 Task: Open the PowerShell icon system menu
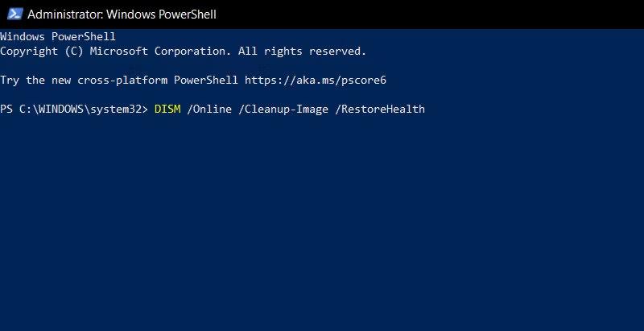(14, 14)
